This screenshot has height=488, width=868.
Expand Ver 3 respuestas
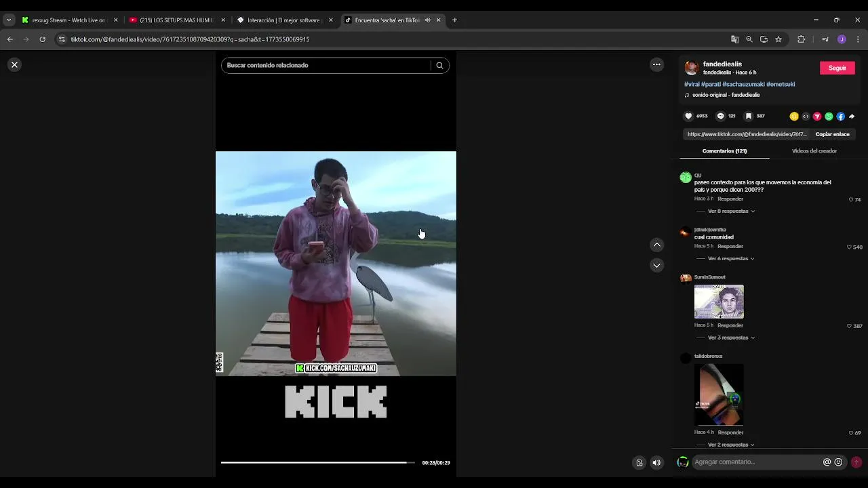[731, 338]
